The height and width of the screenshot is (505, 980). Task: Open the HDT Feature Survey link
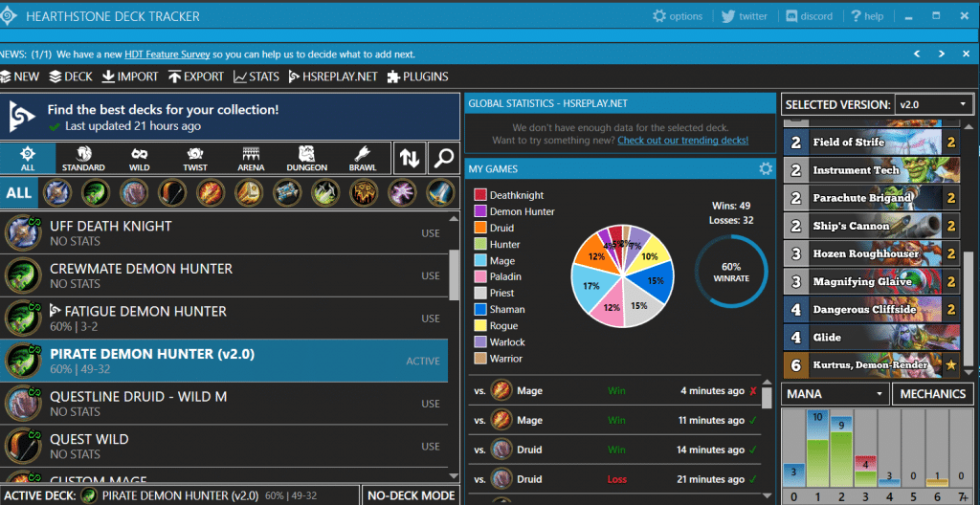point(167,55)
